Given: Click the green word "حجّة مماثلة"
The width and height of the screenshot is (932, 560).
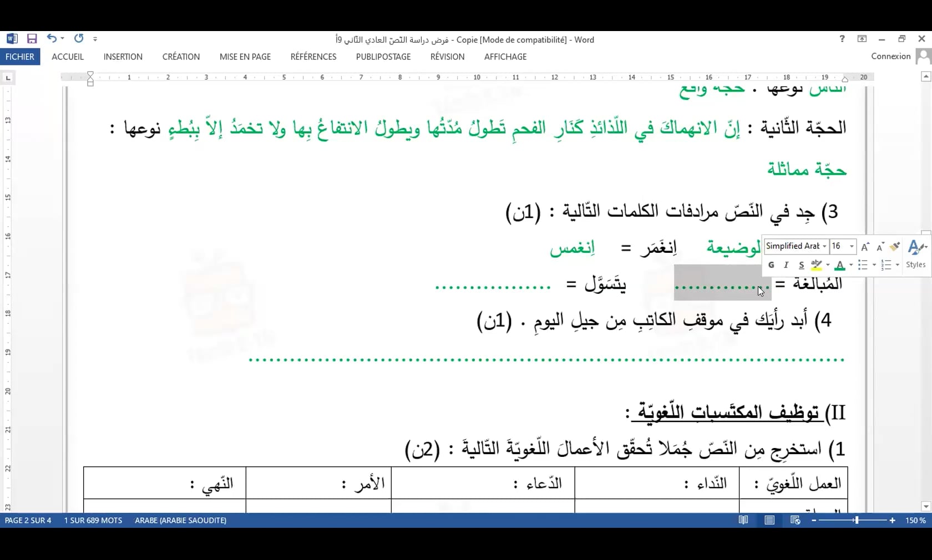Looking at the screenshot, I should coord(807,169).
